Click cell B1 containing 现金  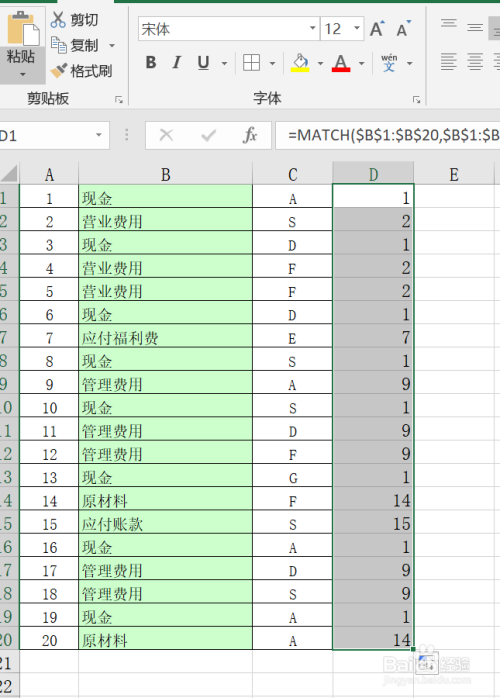tap(165, 198)
